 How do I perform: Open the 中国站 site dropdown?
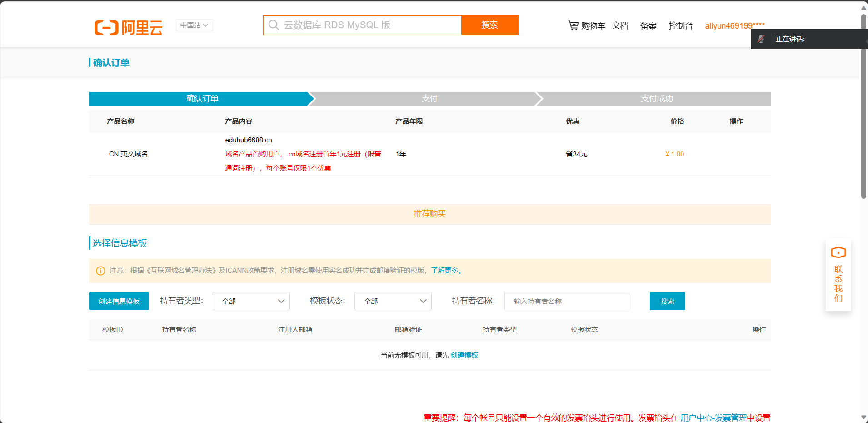coord(195,25)
